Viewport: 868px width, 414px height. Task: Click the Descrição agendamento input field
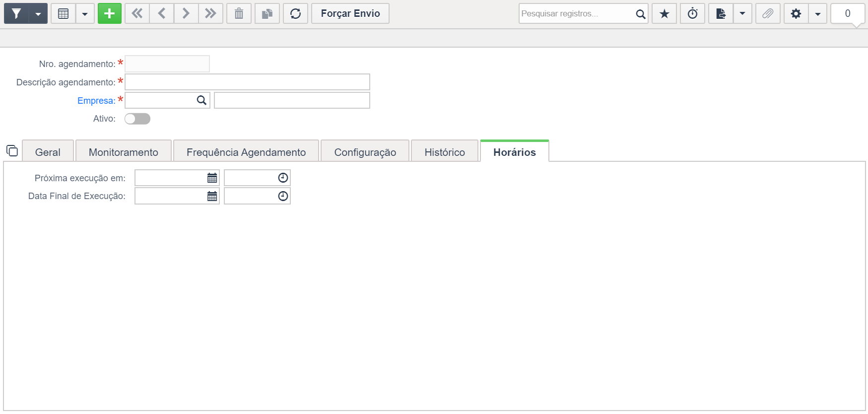(x=247, y=82)
